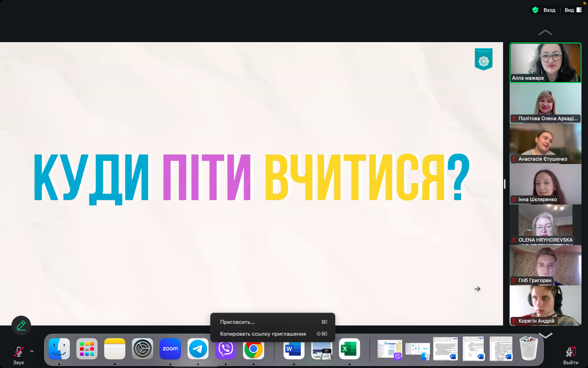Open the Вид view options menu
The image size is (588, 368).
[x=569, y=10]
